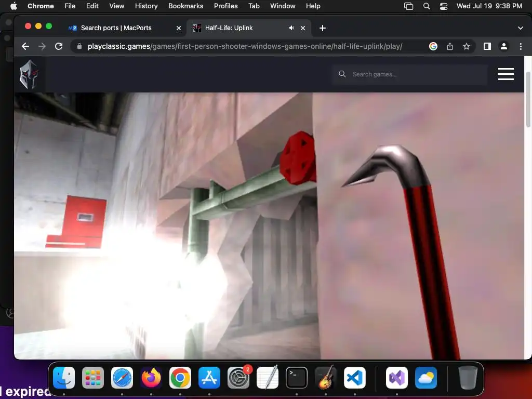Toggle Chrome side panel

click(x=487, y=46)
